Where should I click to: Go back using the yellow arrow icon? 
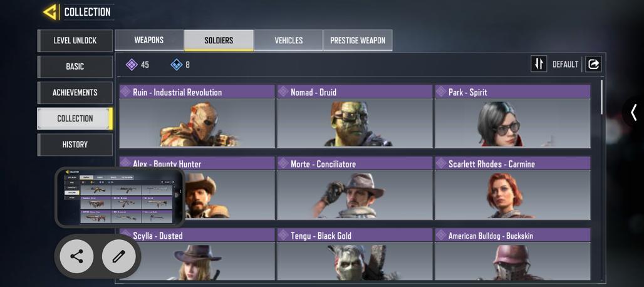pyautogui.click(x=50, y=12)
